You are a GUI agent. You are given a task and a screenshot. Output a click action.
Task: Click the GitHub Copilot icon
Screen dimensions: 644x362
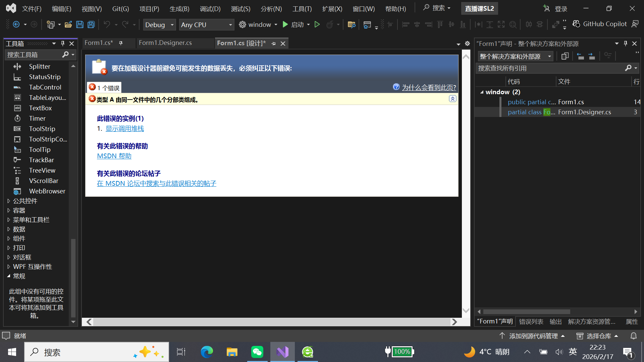point(576,24)
